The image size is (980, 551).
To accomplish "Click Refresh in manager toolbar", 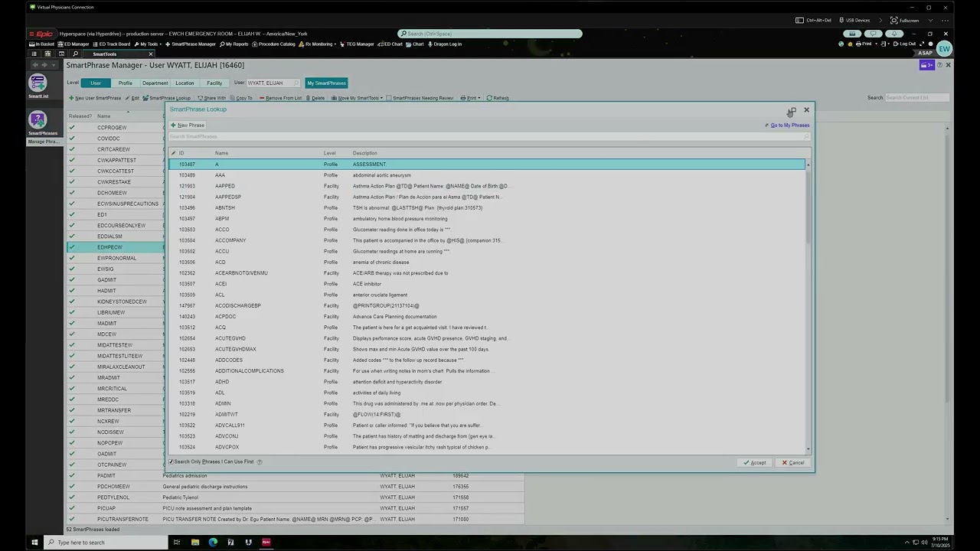I will [x=498, y=98].
